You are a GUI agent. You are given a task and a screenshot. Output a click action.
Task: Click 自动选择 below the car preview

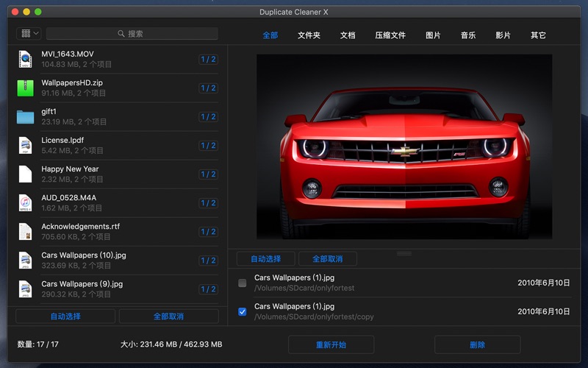pyautogui.click(x=265, y=259)
